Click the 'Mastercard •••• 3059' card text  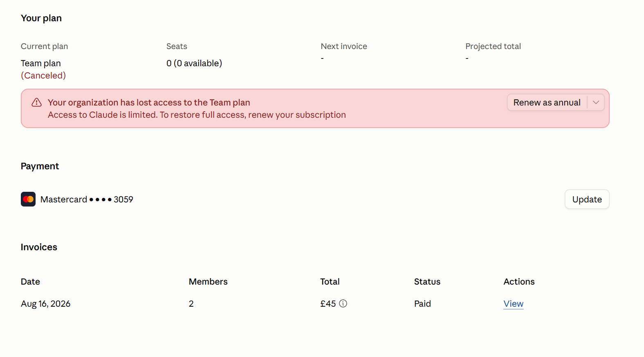point(87,200)
